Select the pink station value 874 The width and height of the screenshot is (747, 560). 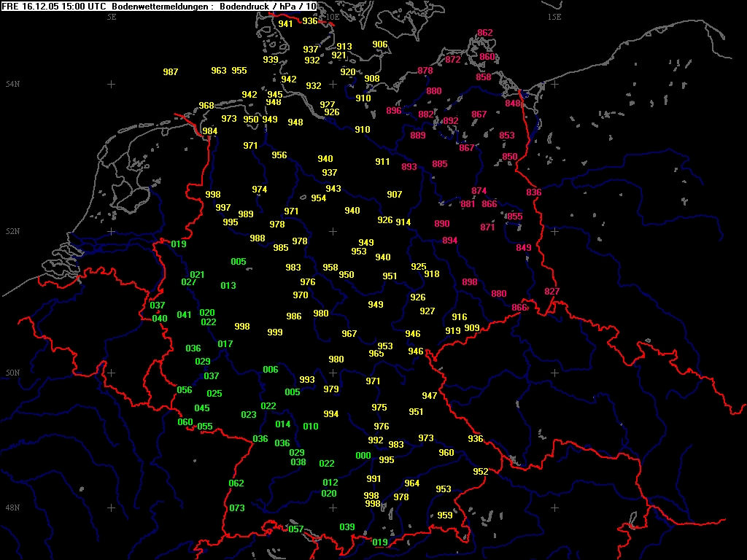(479, 191)
